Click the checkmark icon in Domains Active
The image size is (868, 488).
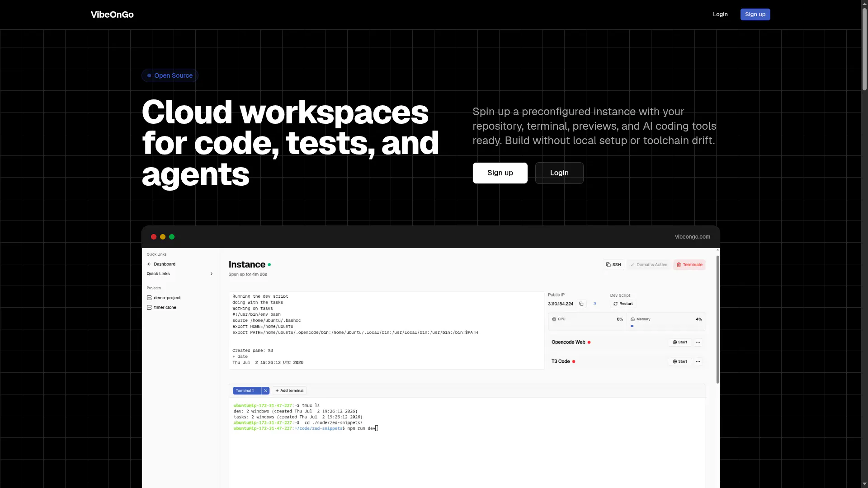coord(632,265)
